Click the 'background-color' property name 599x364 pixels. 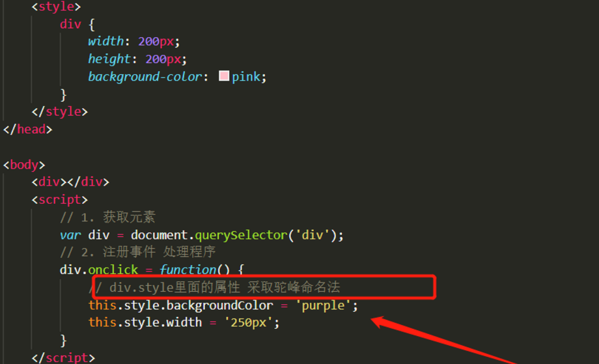tap(145, 77)
